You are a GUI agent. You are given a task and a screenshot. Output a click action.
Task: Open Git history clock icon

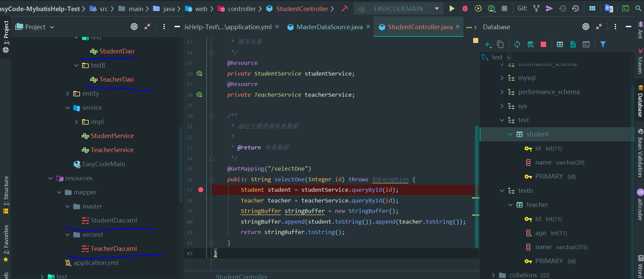point(562,8)
